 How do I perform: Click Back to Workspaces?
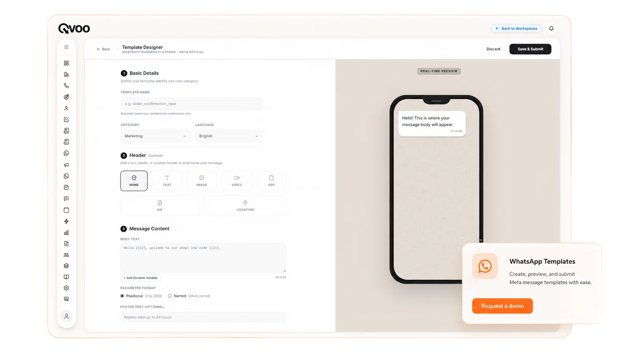coord(517,28)
